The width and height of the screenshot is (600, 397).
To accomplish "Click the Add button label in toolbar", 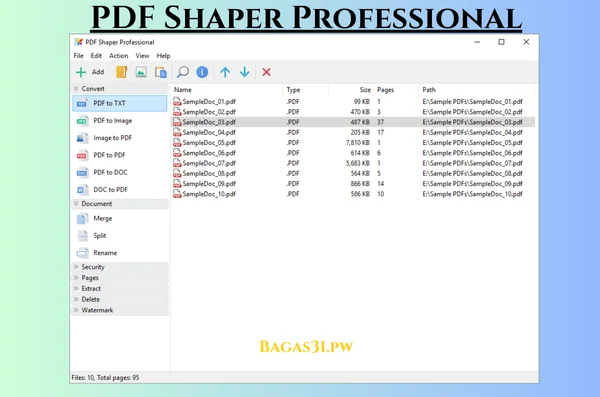I will point(98,72).
